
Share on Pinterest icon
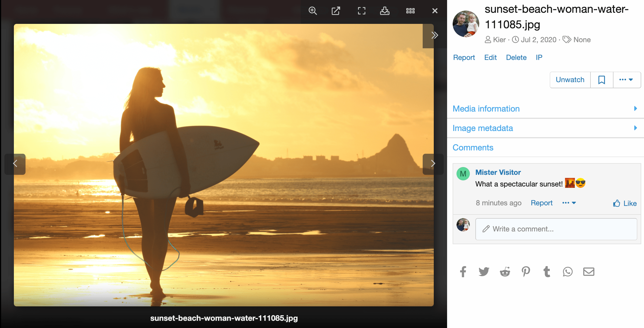point(526,272)
